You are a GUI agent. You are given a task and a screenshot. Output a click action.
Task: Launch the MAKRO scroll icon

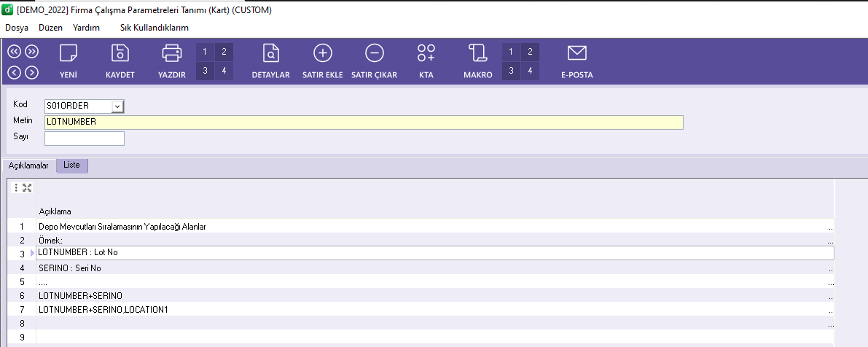pos(477,54)
